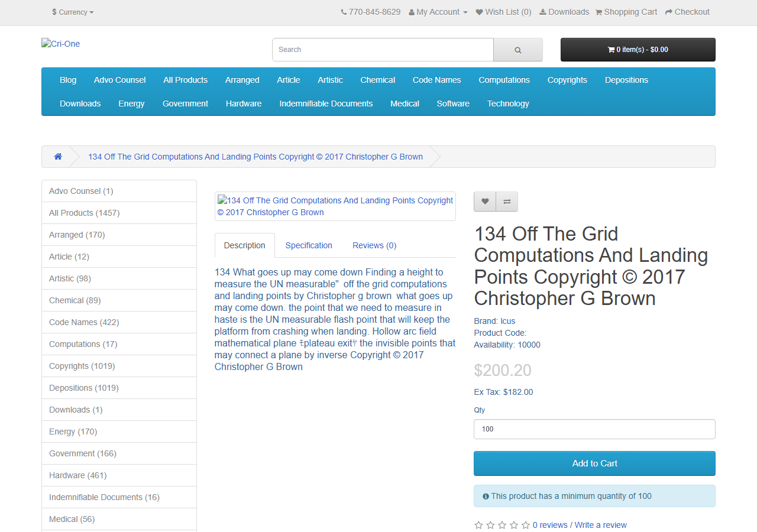Select Government (166) sidebar category

click(119, 453)
